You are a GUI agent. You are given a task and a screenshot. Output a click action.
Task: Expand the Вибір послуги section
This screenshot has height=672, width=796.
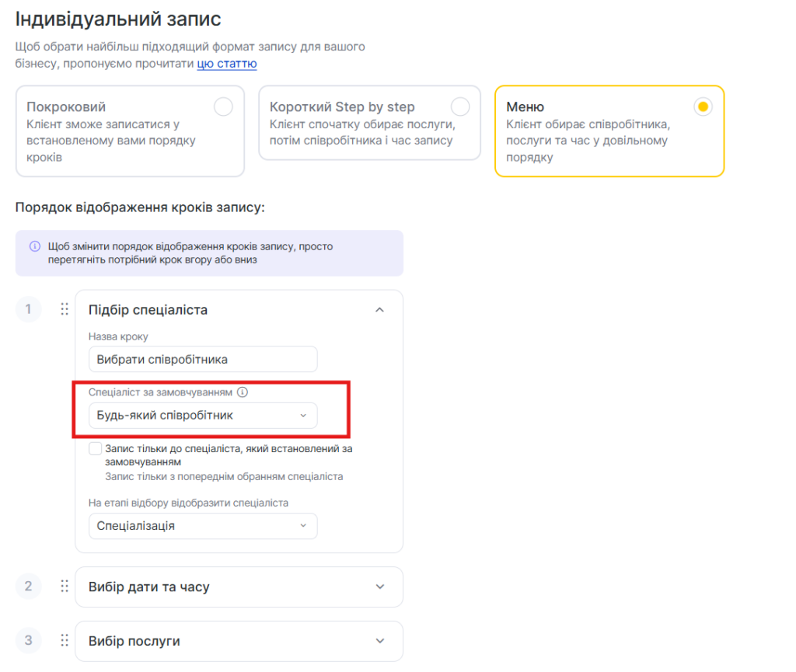pyautogui.click(x=379, y=641)
